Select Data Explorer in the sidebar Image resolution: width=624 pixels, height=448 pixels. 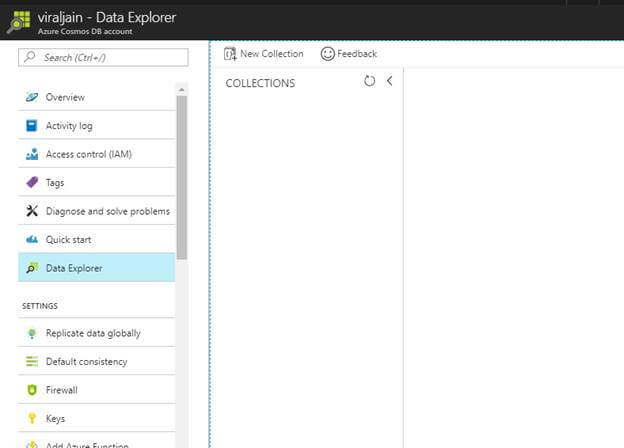(96, 268)
